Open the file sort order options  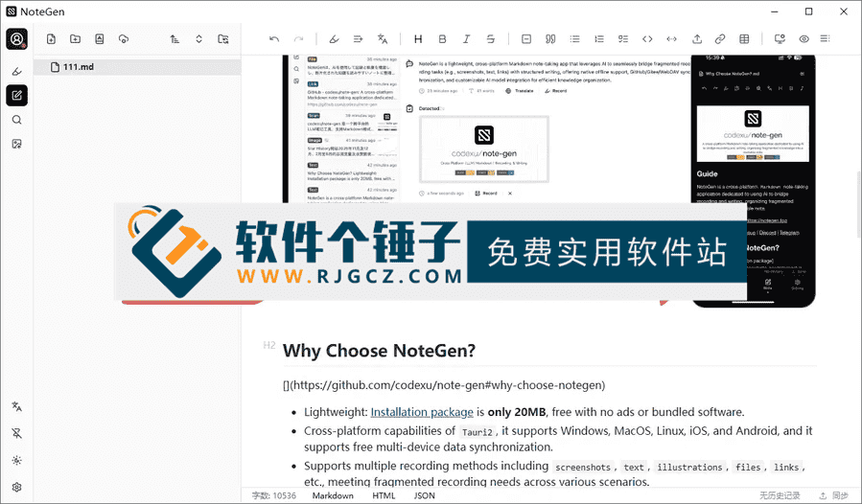point(175,39)
